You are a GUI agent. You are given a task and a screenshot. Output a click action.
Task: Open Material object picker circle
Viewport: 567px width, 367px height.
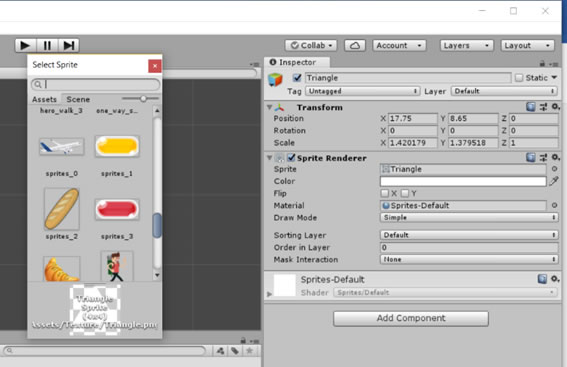tap(554, 205)
